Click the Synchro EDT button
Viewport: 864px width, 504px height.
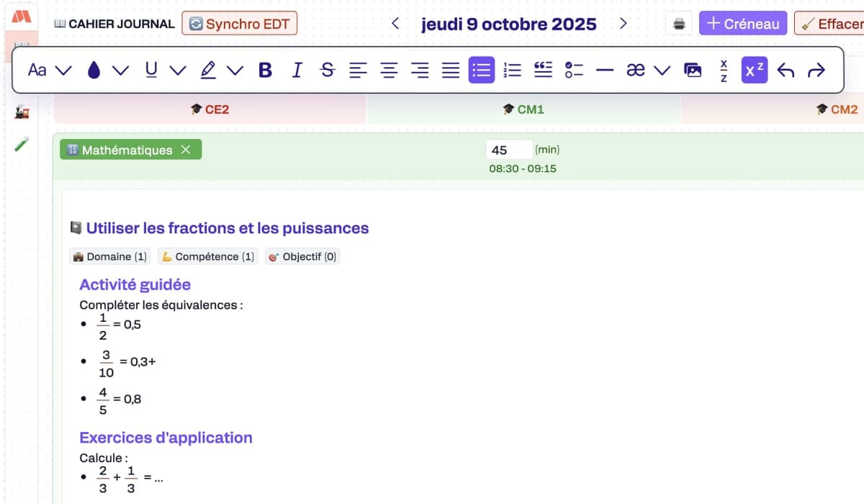tap(239, 24)
